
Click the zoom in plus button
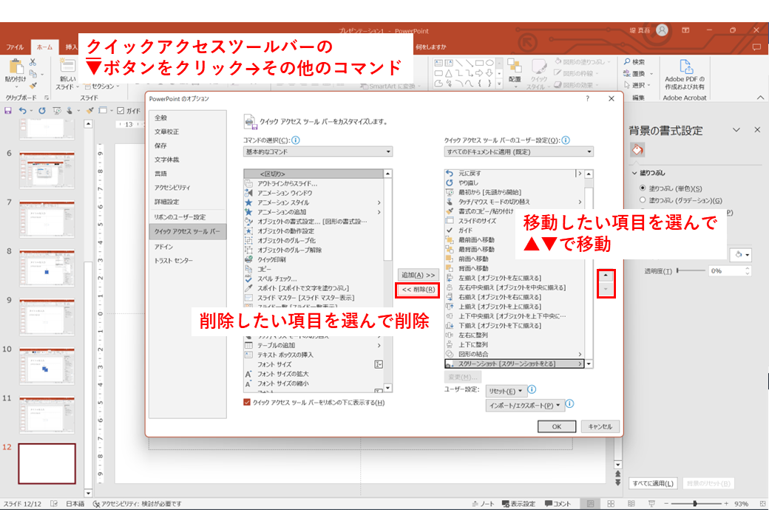point(726,504)
